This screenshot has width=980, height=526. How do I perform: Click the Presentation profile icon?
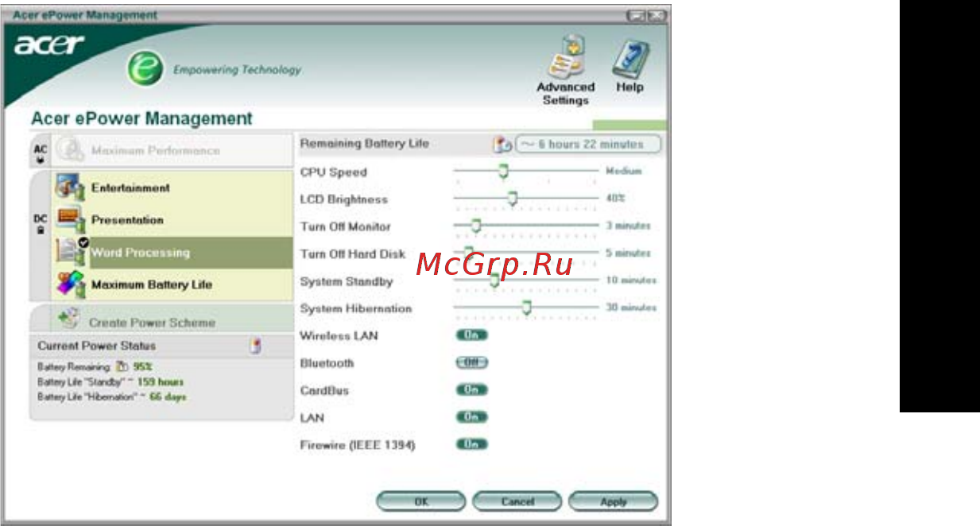69,221
